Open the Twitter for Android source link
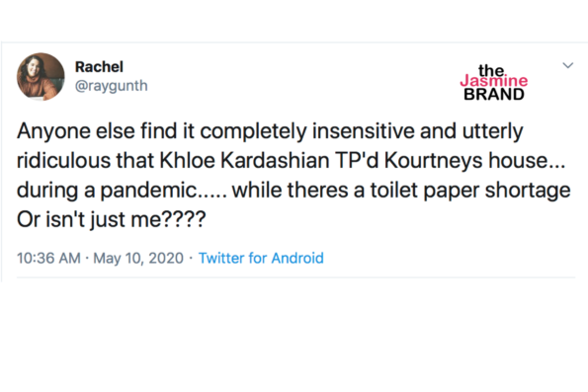The image size is (588, 392). 261,258
